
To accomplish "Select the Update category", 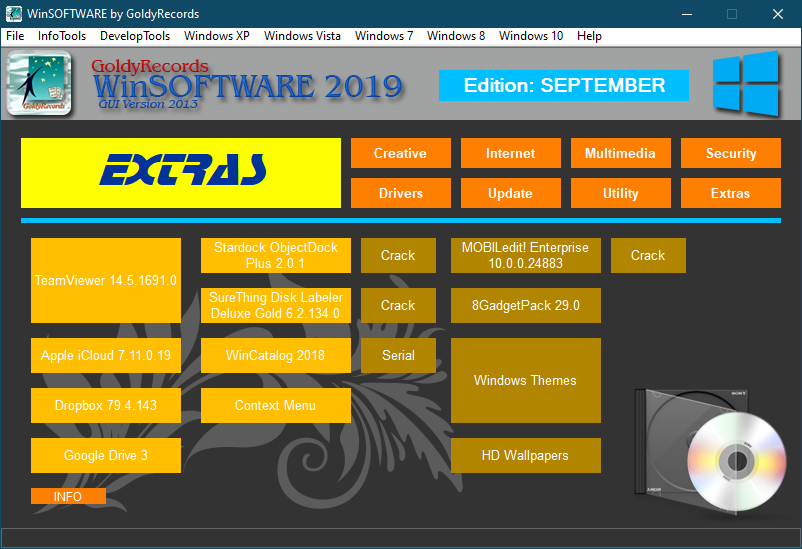I will click(x=510, y=193).
